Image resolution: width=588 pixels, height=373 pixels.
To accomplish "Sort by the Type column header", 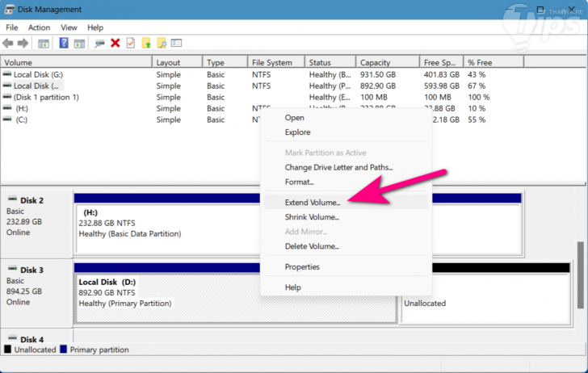I will coord(225,62).
